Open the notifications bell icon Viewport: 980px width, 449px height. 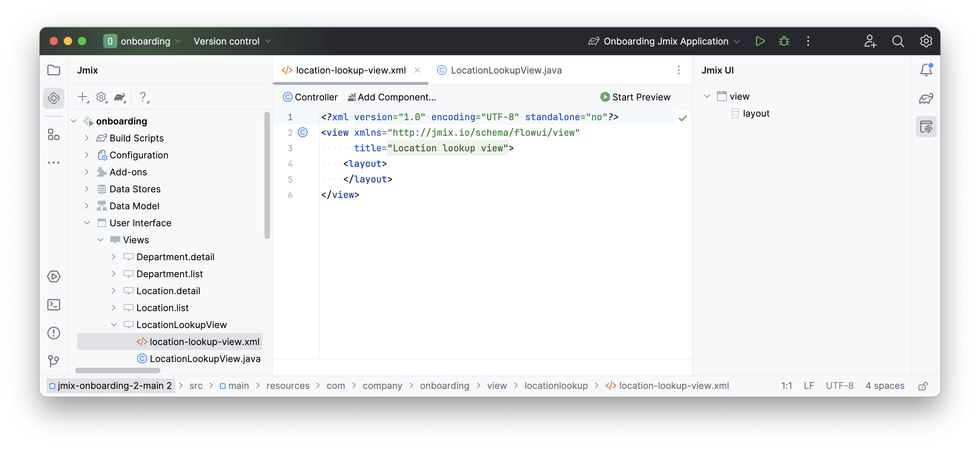tap(926, 70)
